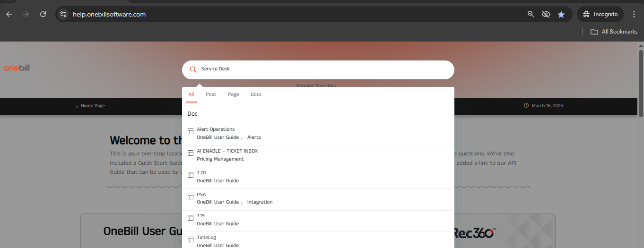The width and height of the screenshot is (644, 248).
Task: Select the All results tab
Action: click(191, 94)
